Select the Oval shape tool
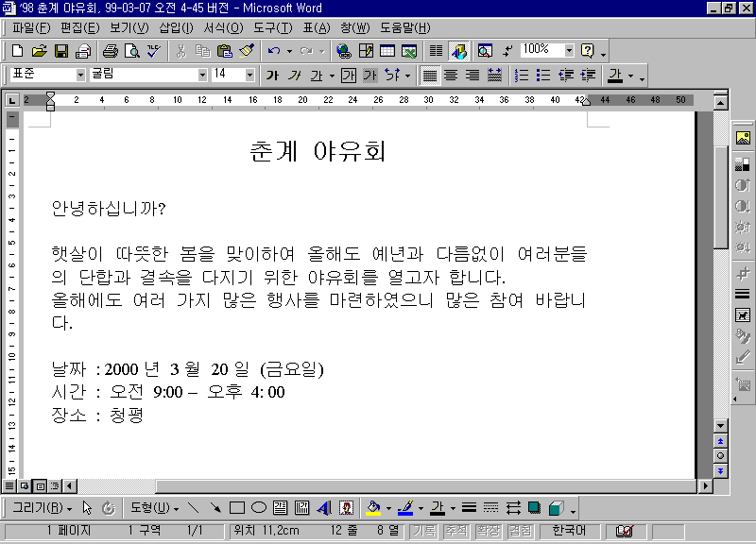This screenshot has width=756, height=544. click(x=259, y=508)
